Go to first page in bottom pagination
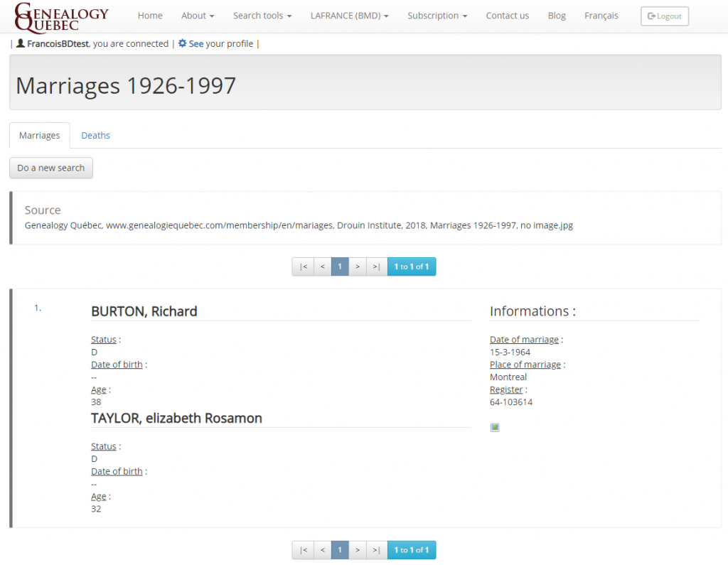The image size is (728, 565). pyautogui.click(x=303, y=549)
